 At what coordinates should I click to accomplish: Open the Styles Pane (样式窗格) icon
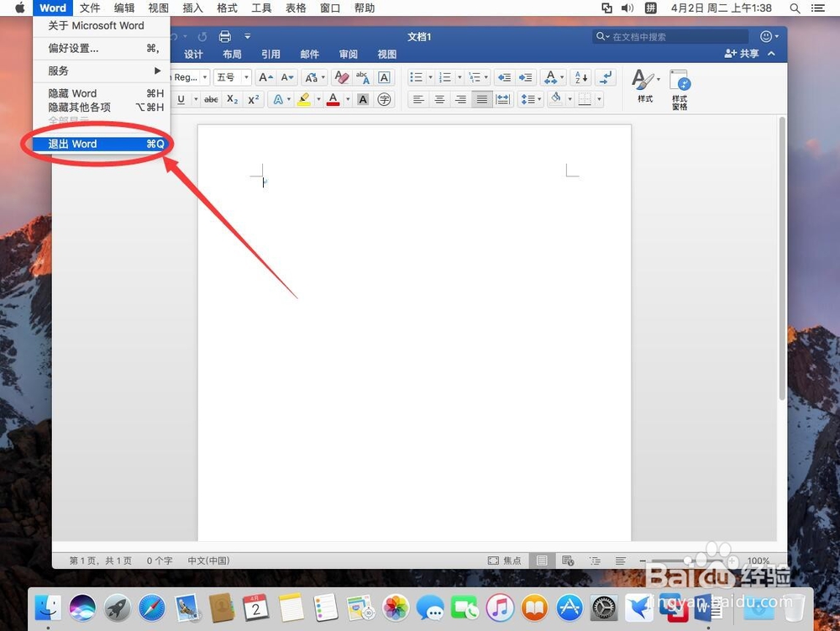(x=680, y=89)
